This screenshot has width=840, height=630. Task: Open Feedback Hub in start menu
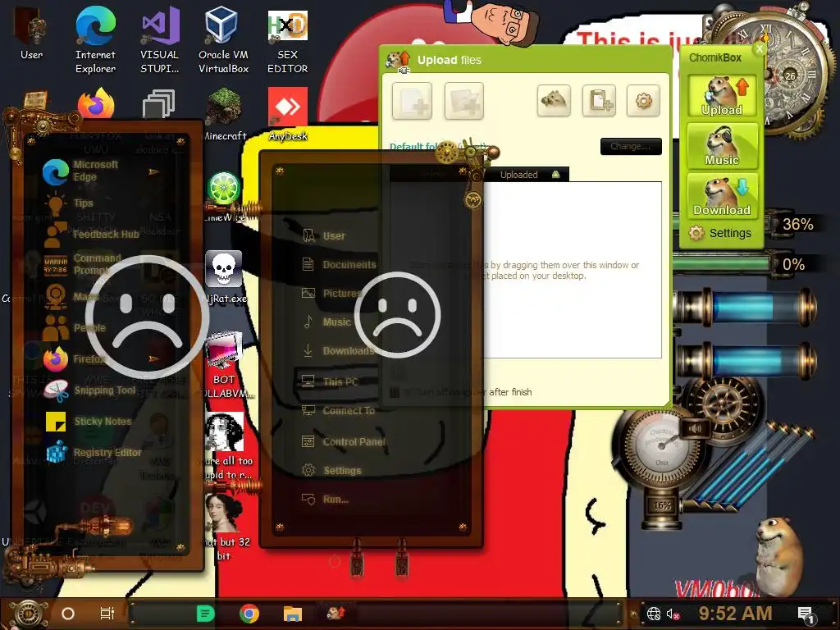(91, 234)
